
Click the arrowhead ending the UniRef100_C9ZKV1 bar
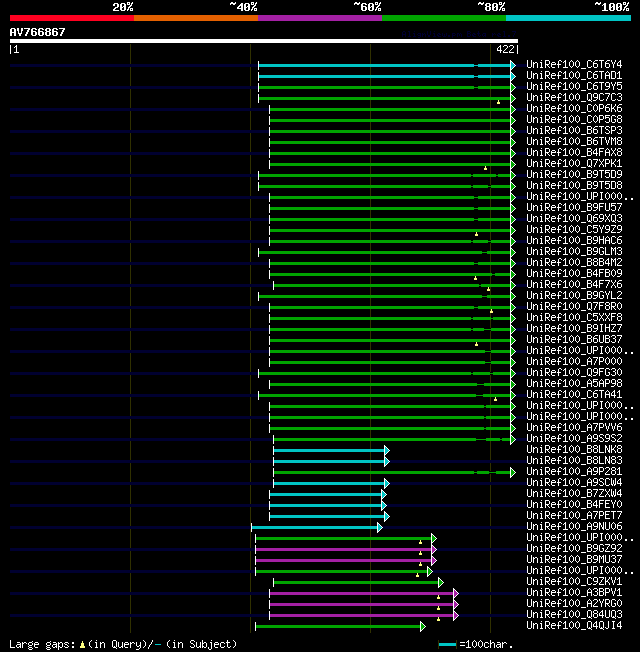(x=441, y=583)
